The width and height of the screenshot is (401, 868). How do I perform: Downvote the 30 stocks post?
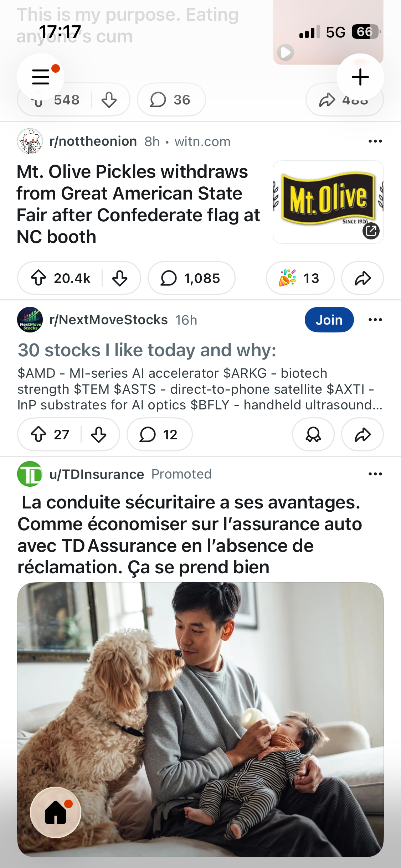point(99,434)
